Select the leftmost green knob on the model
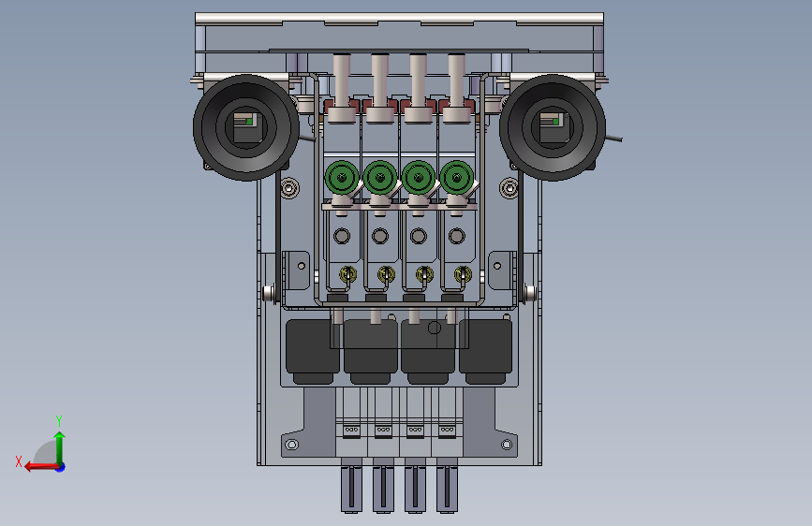The width and height of the screenshot is (812, 526). pos(342,178)
